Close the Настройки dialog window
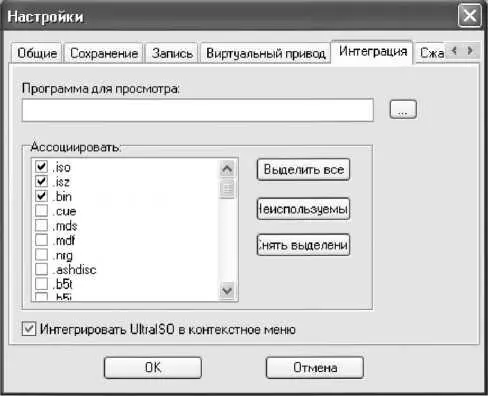The width and height of the screenshot is (488, 396). (469, 16)
